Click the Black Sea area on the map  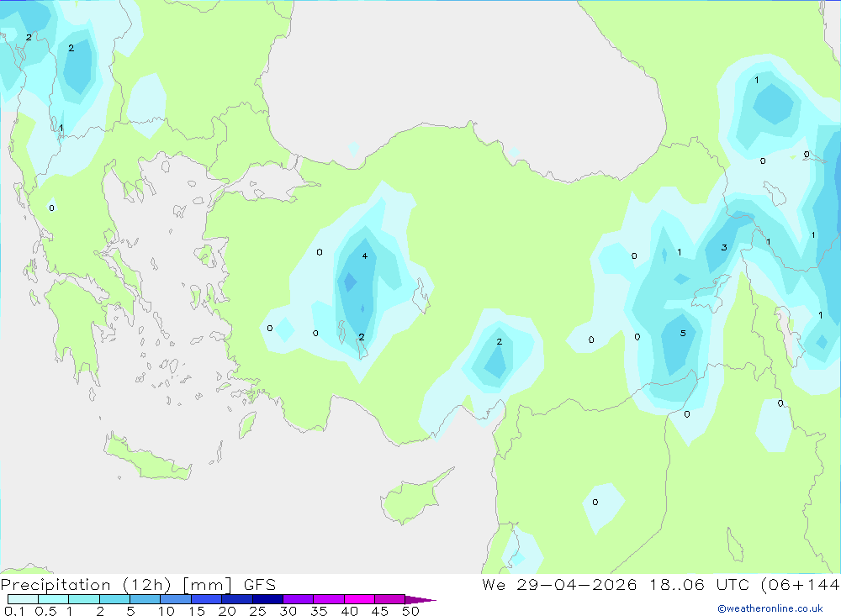[461, 81]
